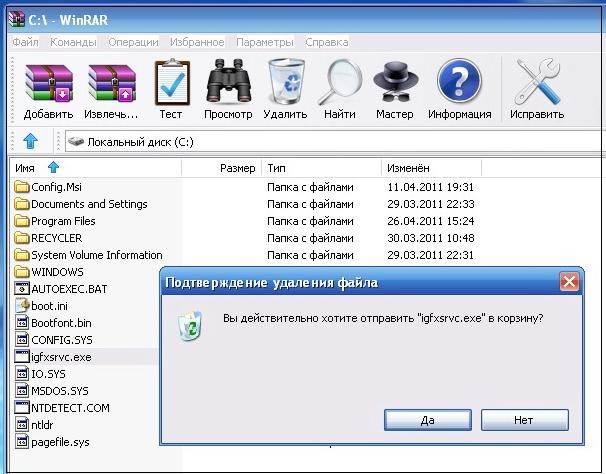Click the date 26.04.2011 15:24
This screenshot has width=606, height=474.
pyautogui.click(x=431, y=221)
